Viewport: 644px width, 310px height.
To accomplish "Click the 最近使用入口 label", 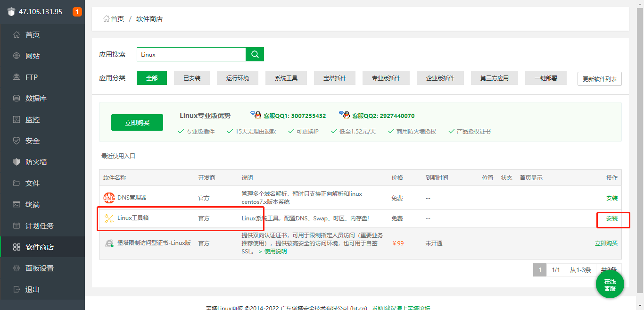I will coord(118,156).
